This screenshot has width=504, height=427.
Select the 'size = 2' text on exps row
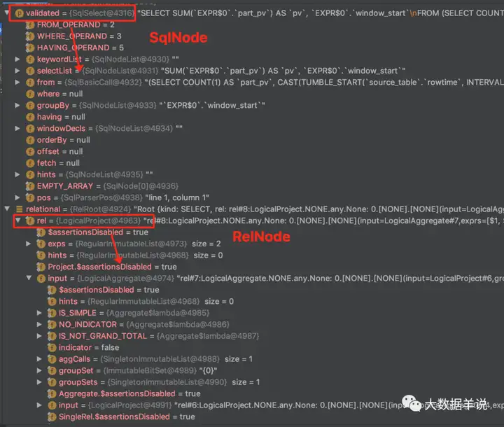click(x=206, y=244)
